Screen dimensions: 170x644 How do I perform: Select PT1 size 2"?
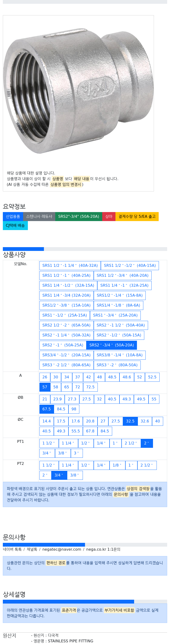(x=147, y=443)
